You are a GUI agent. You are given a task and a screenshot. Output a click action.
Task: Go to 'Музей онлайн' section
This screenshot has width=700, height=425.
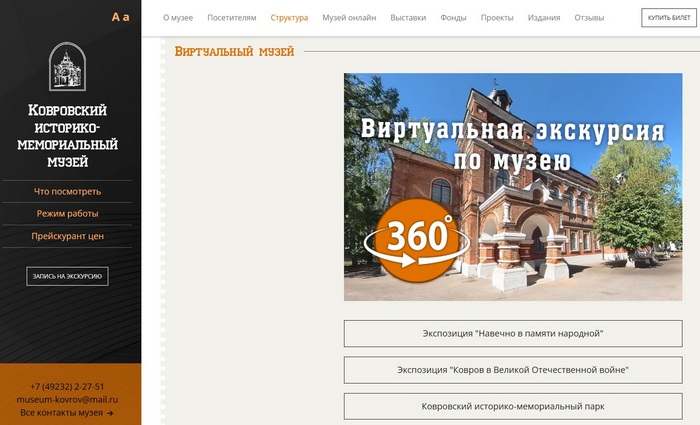point(348,18)
